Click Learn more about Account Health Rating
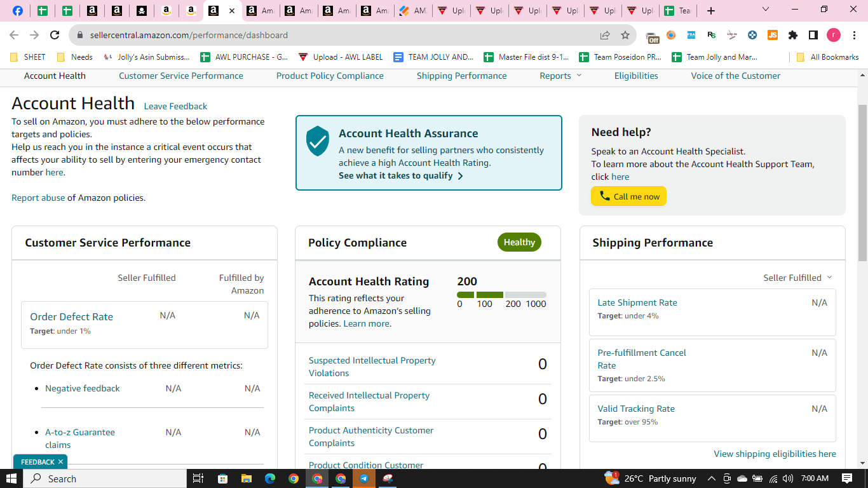Viewport: 868px width, 488px height. tap(366, 323)
